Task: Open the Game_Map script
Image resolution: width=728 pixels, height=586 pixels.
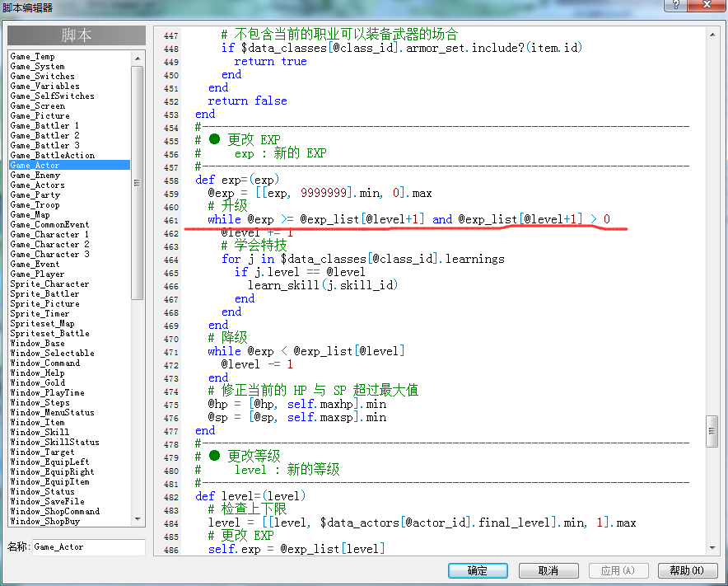Action: [x=30, y=214]
